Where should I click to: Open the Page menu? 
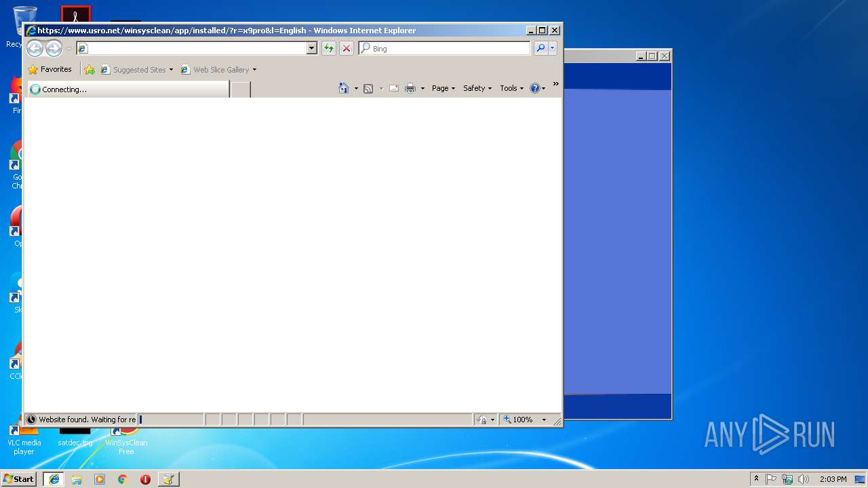443,88
